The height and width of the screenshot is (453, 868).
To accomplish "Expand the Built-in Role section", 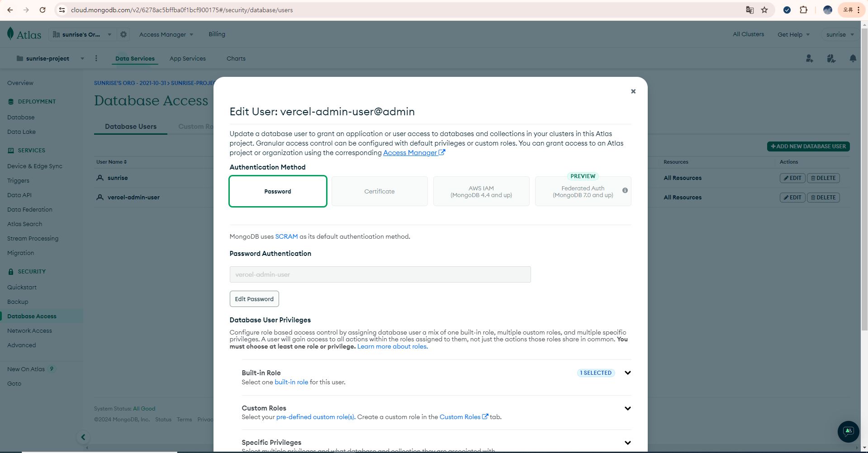I will point(627,373).
